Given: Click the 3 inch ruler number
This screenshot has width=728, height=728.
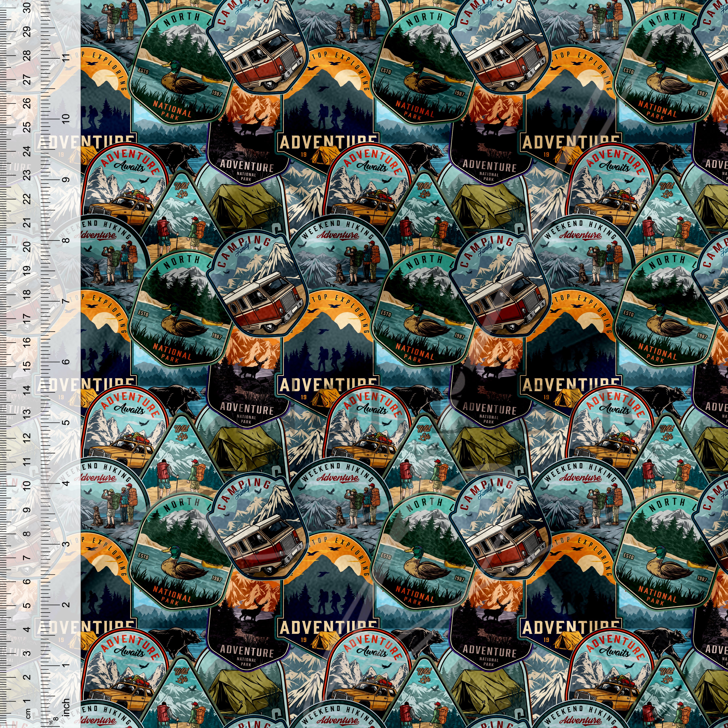Looking at the screenshot, I should 66,544.
